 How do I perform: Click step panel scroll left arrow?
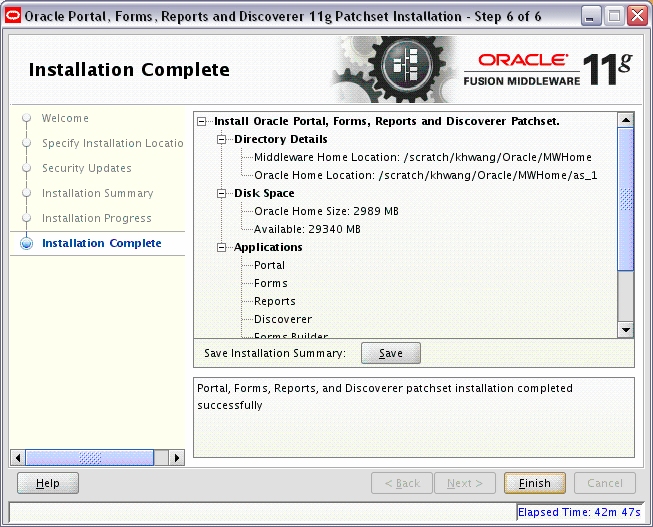click(x=17, y=458)
